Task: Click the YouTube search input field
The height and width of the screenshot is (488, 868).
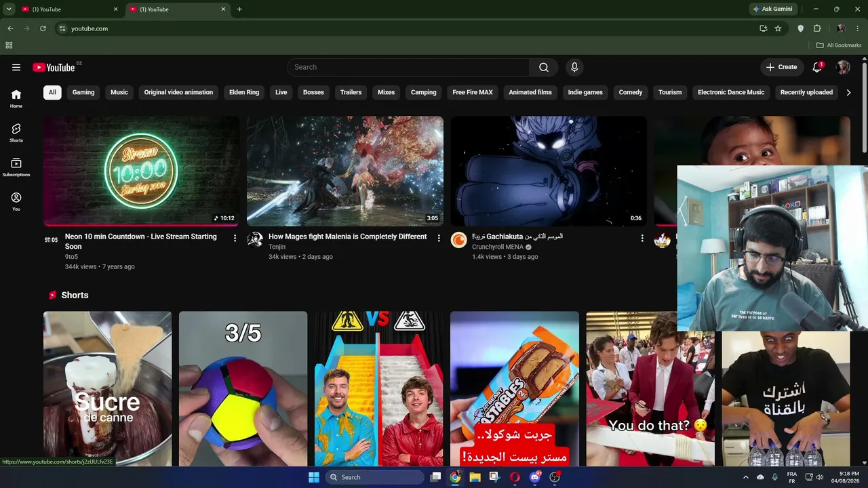Action: pyautogui.click(x=408, y=67)
